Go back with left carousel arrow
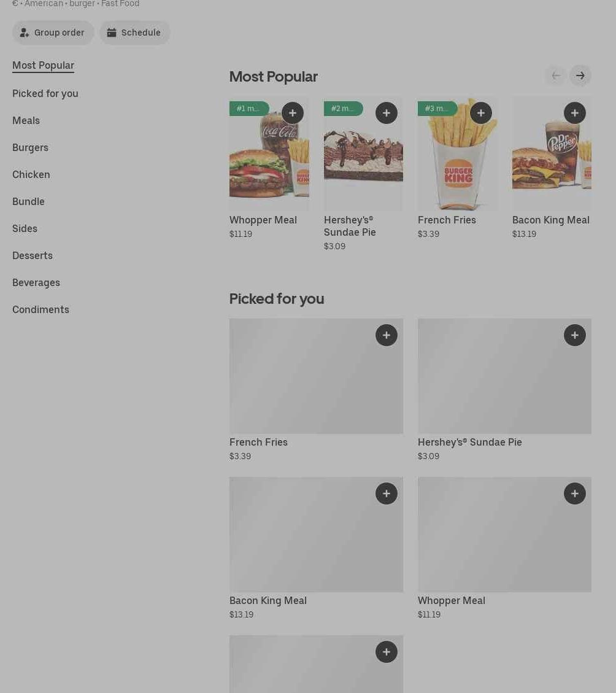Viewport: 616px width, 693px height. 556,75
